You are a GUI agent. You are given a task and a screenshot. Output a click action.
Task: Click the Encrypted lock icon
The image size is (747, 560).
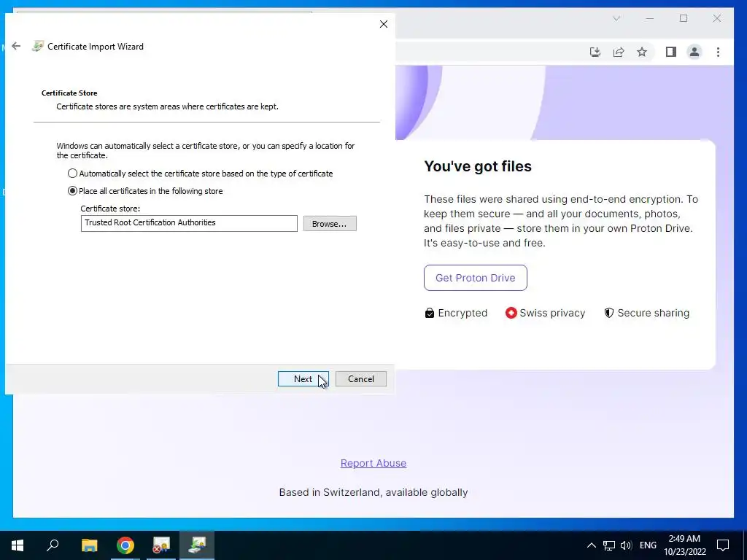tap(429, 313)
